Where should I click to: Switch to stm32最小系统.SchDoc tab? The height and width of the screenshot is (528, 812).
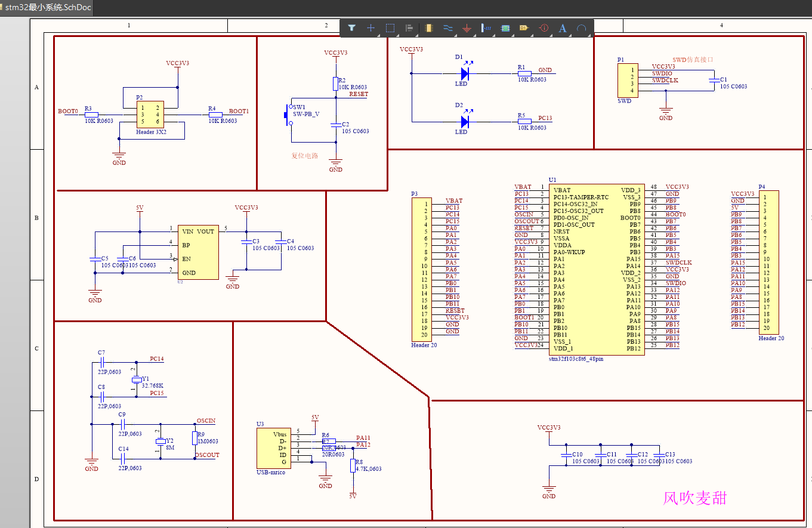(x=48, y=8)
